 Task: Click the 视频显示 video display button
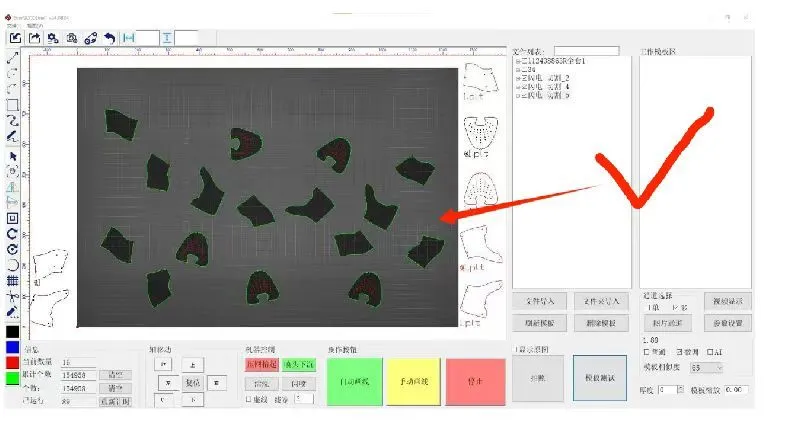click(728, 301)
